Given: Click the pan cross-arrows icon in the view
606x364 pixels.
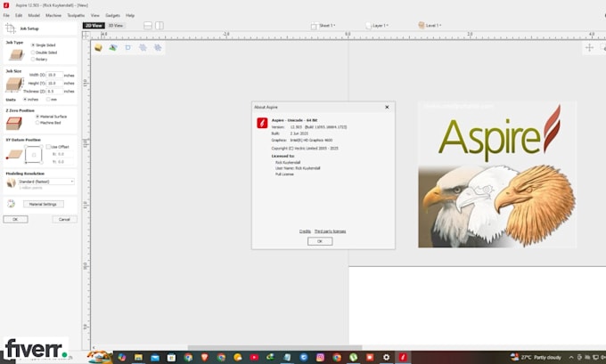Looking at the screenshot, I should (589, 47).
